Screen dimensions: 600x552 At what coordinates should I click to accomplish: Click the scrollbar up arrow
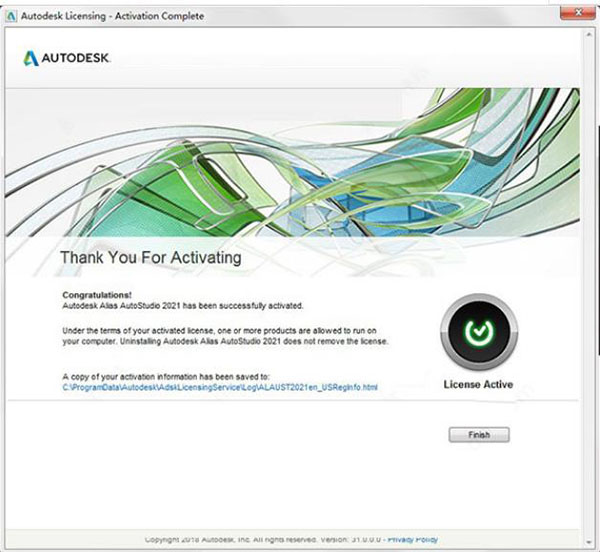[x=589, y=34]
